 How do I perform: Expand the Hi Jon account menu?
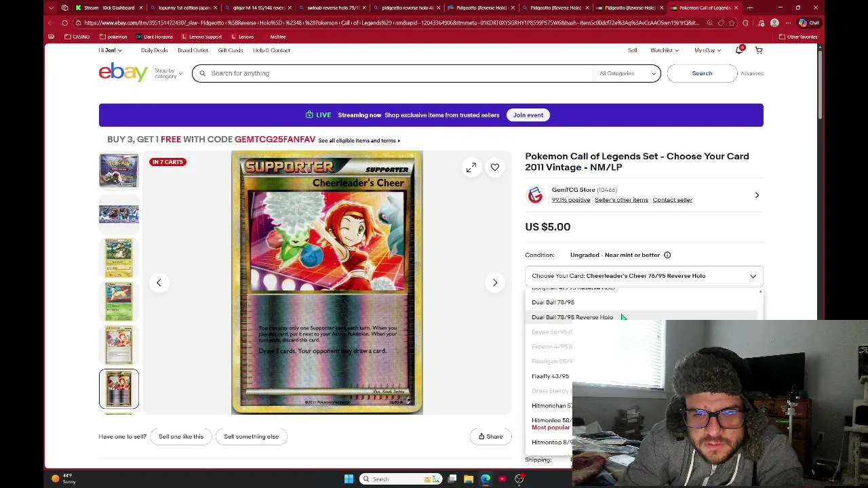click(x=110, y=50)
